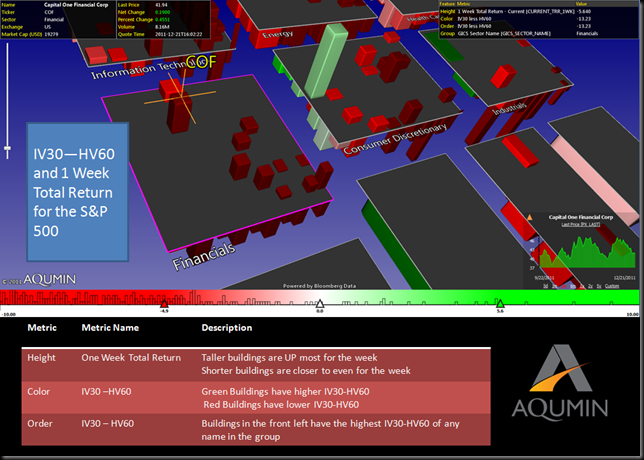Open the Last Price [PX_LAST] chart link
Image resolution: width=644 pixels, height=460 pixels.
pos(581,224)
